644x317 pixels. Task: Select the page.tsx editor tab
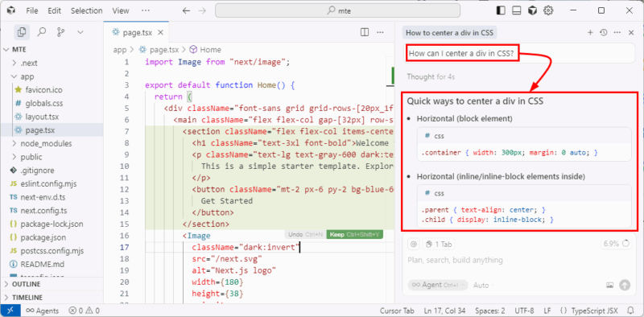click(x=135, y=33)
